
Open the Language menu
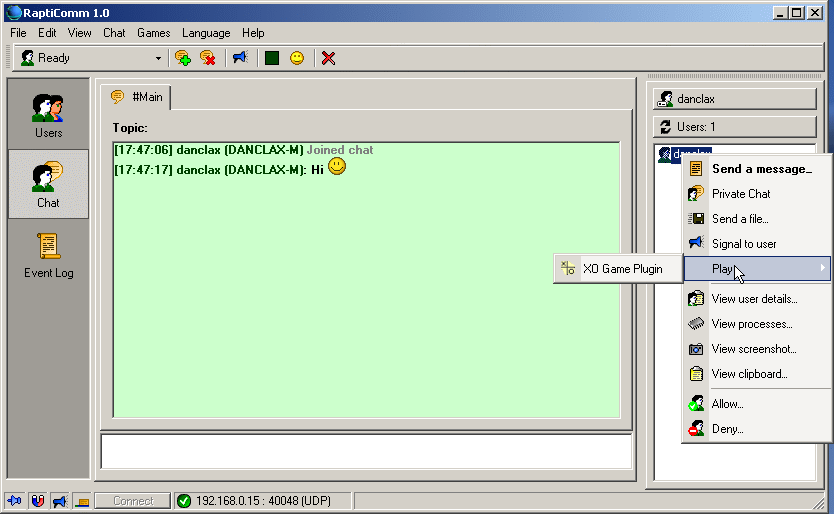coord(206,33)
